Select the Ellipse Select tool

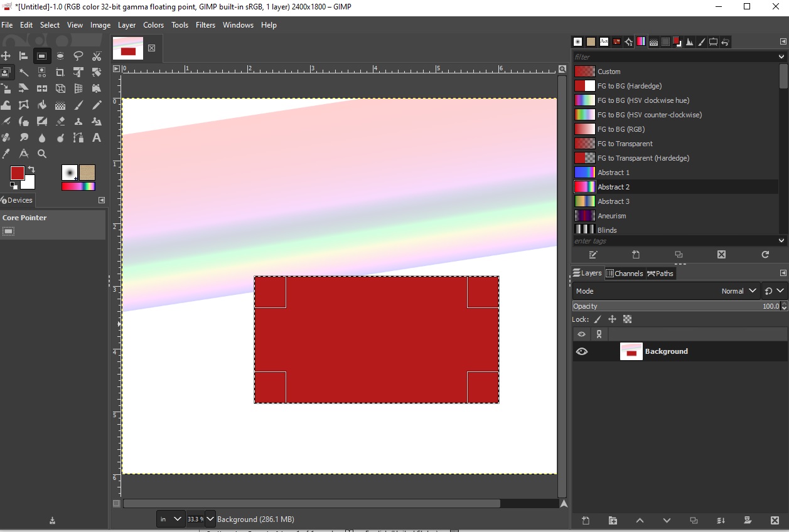pyautogui.click(x=60, y=56)
